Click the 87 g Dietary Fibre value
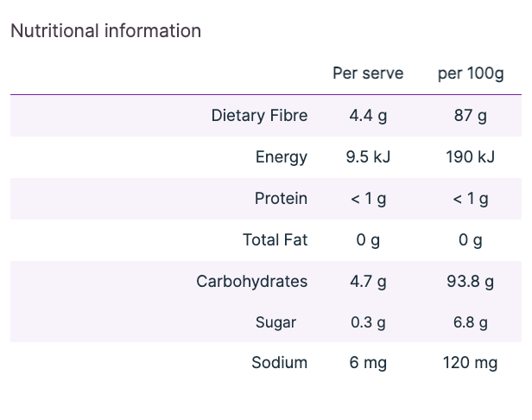Viewport: 532px width, 420px height. (471, 116)
